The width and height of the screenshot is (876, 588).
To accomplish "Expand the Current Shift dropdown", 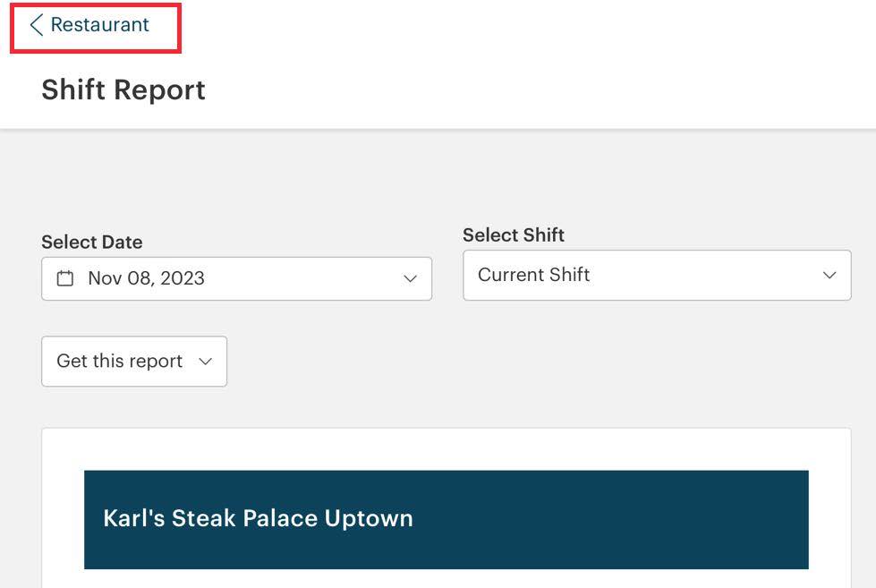I will click(656, 275).
